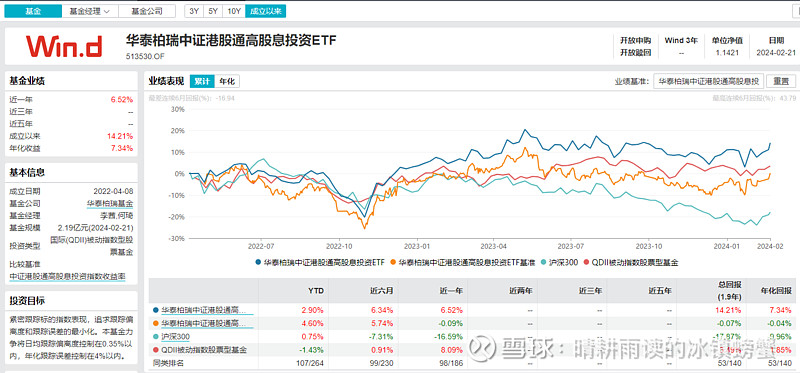Viewport: 800px width, 373px height.
Task: Click the fund title 华泰柏瑞中证港股通高股息投资ETF
Action: coord(232,41)
